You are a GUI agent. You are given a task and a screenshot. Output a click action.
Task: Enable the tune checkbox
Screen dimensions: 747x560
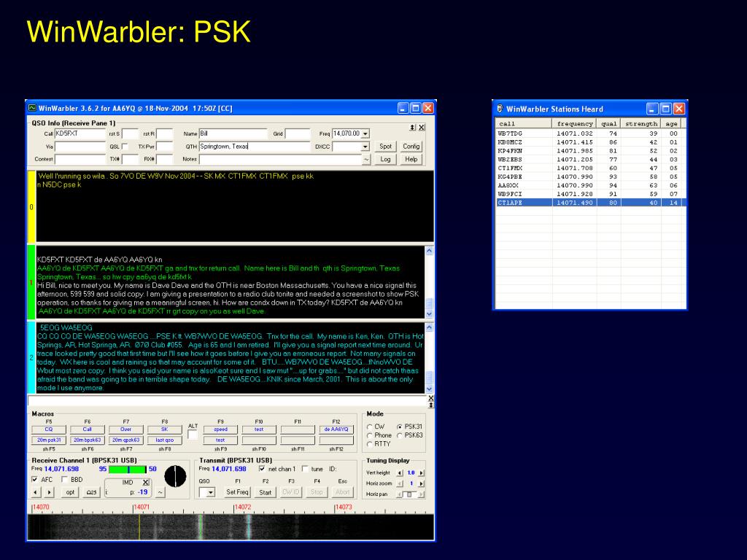305,469
